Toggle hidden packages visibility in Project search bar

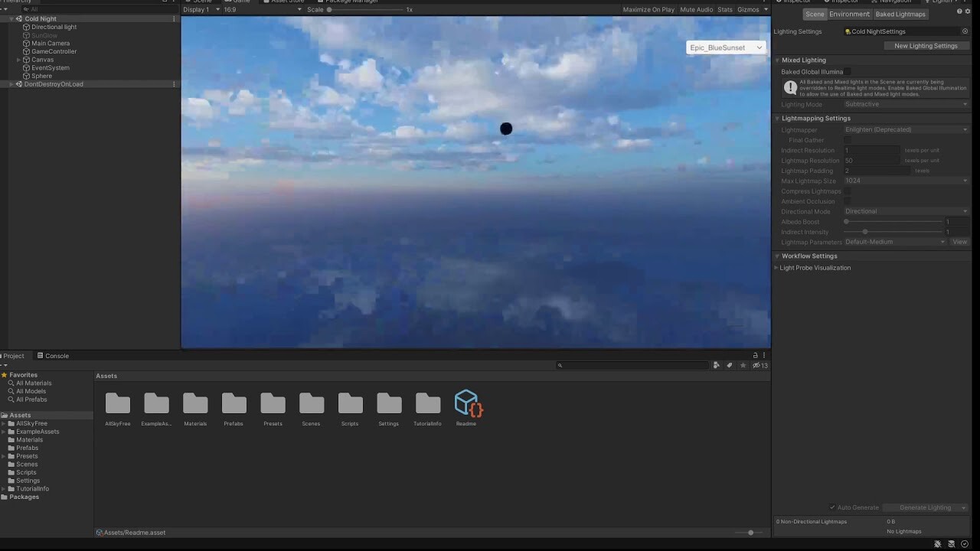755,365
